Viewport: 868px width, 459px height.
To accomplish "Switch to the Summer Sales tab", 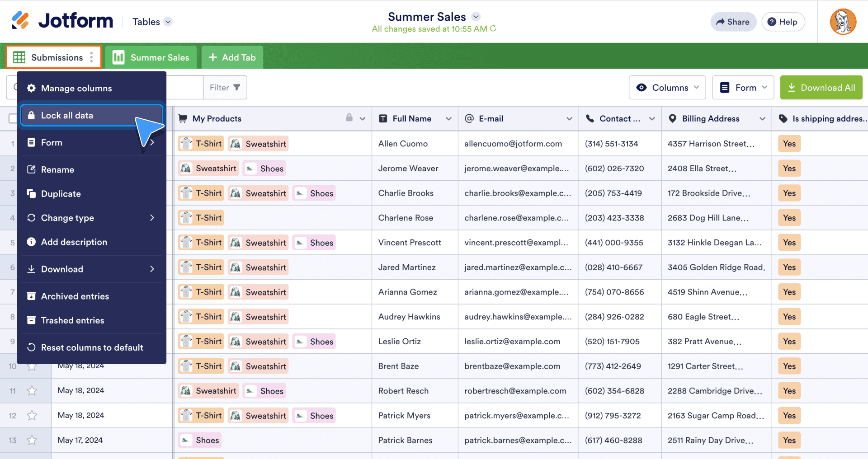I will (151, 57).
